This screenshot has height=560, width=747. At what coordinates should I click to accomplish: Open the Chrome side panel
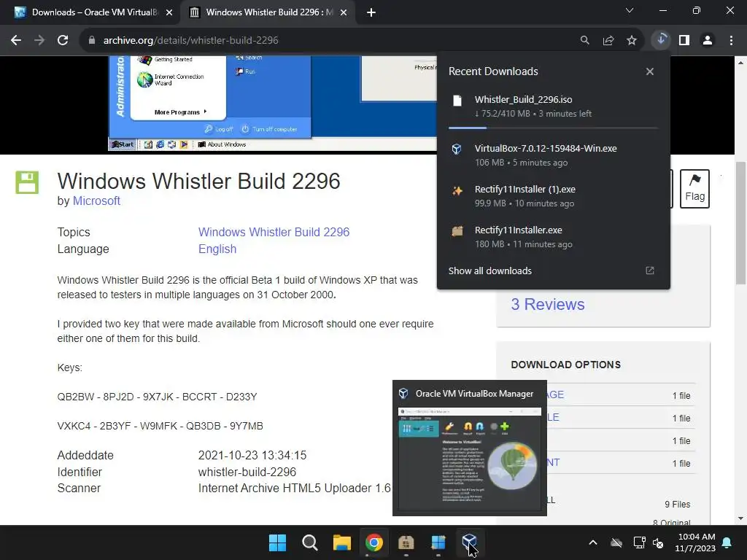coord(684,41)
